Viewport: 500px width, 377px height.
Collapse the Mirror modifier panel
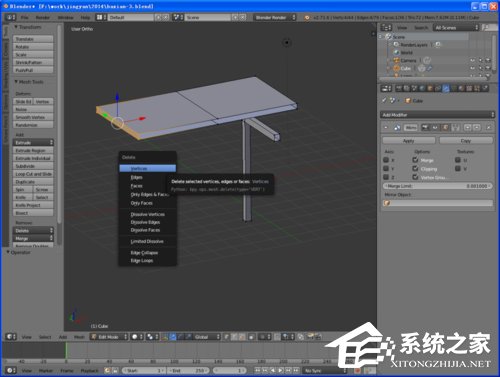(x=386, y=127)
